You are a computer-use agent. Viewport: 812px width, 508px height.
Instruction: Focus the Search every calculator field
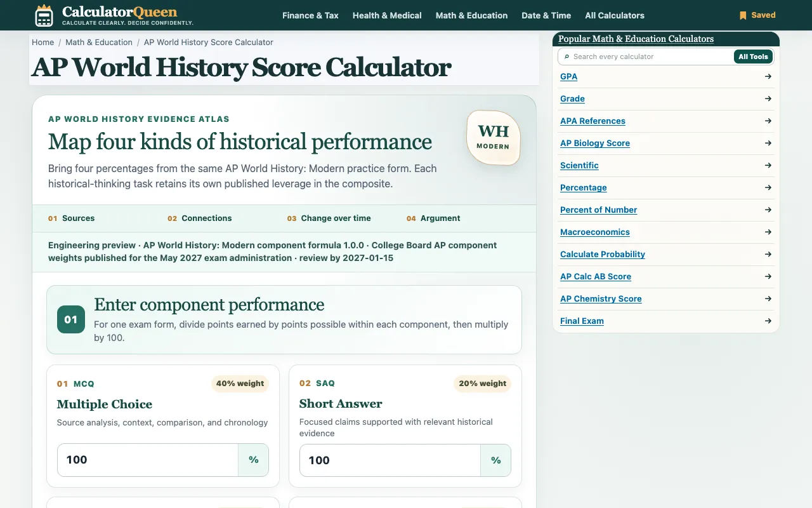646,57
